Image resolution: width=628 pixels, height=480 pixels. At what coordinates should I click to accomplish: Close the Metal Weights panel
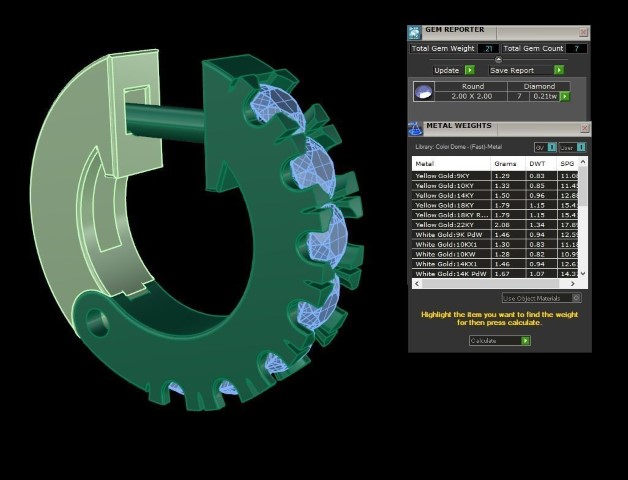(x=584, y=128)
